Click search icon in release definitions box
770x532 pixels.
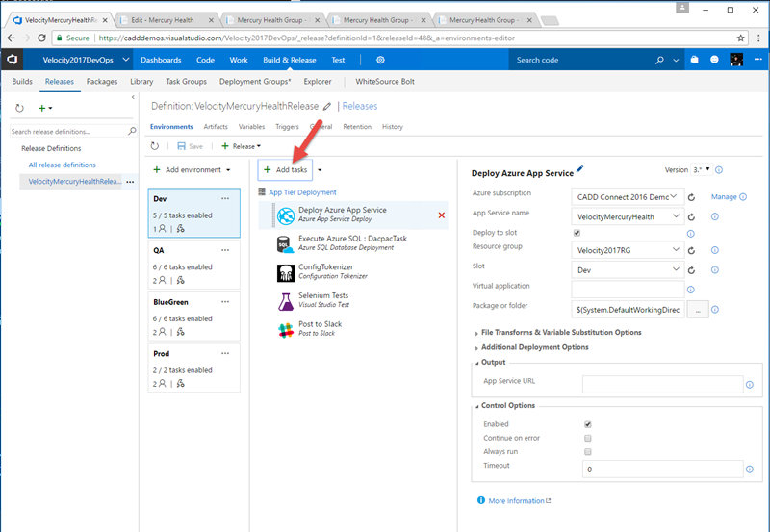(x=132, y=131)
